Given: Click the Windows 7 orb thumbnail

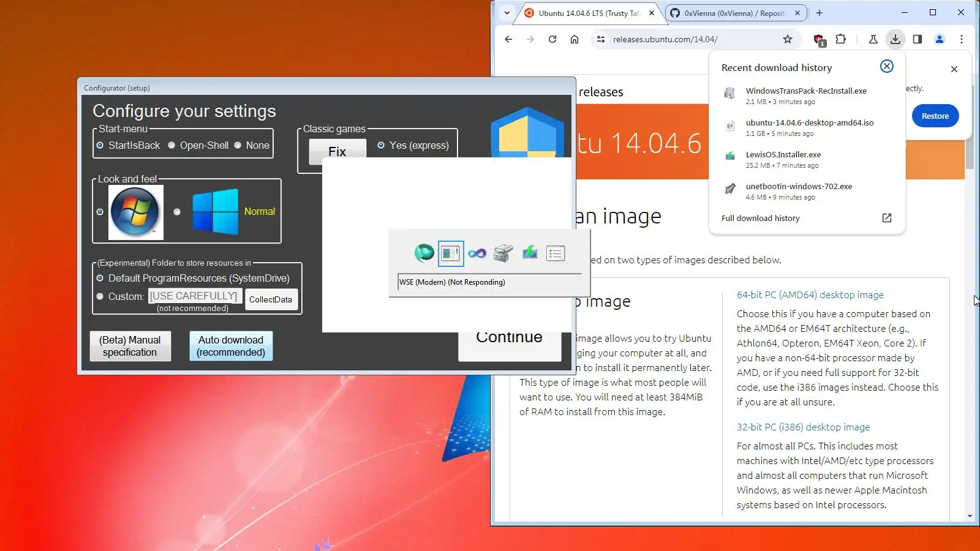Looking at the screenshot, I should (x=136, y=212).
